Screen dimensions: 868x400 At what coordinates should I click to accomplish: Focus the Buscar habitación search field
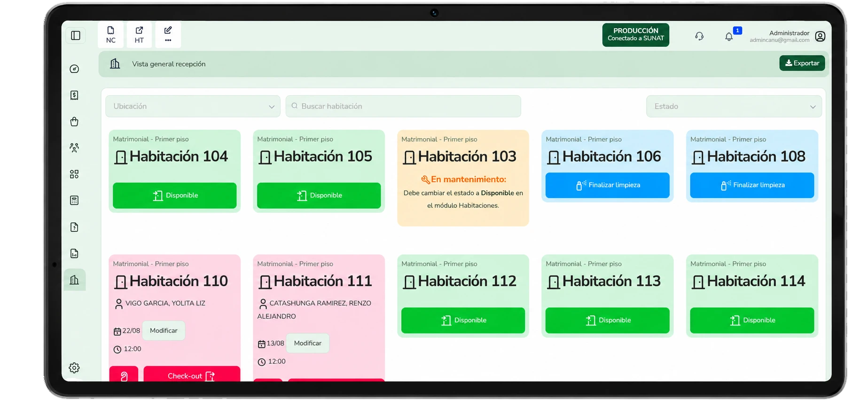click(403, 106)
